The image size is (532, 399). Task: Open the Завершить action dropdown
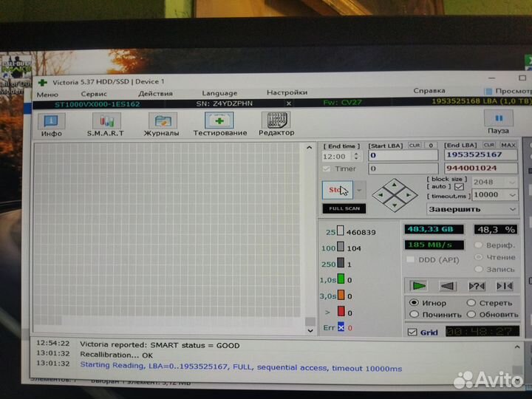click(472, 209)
